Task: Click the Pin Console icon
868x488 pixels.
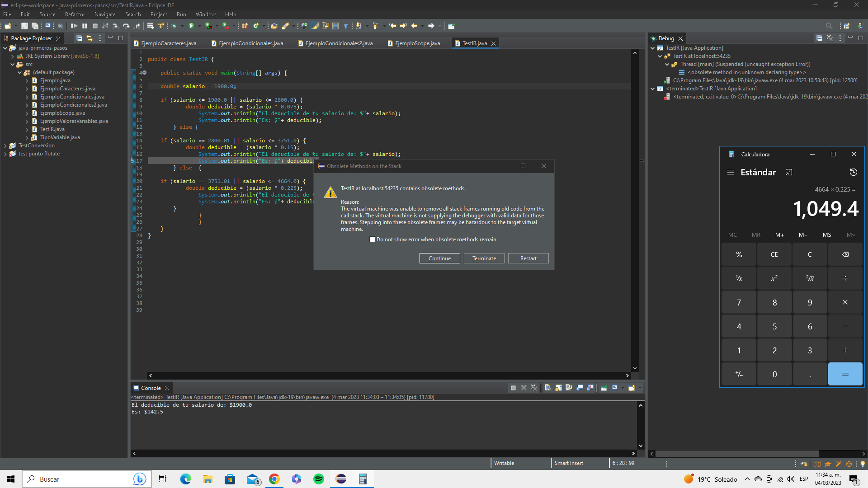Action: [x=604, y=388]
